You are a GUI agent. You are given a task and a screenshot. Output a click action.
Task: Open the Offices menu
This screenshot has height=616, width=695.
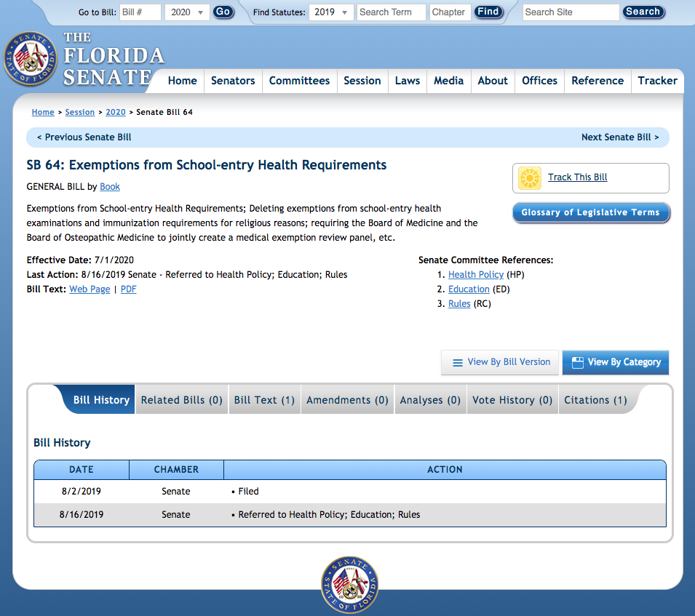point(539,81)
